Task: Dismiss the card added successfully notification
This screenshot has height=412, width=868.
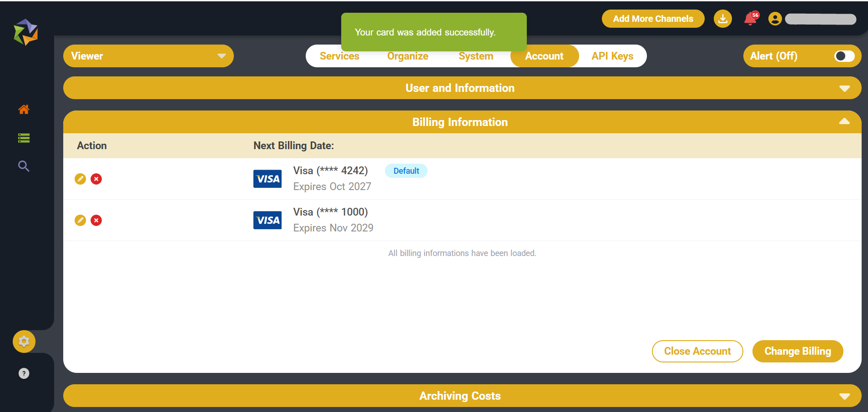Action: (434, 32)
